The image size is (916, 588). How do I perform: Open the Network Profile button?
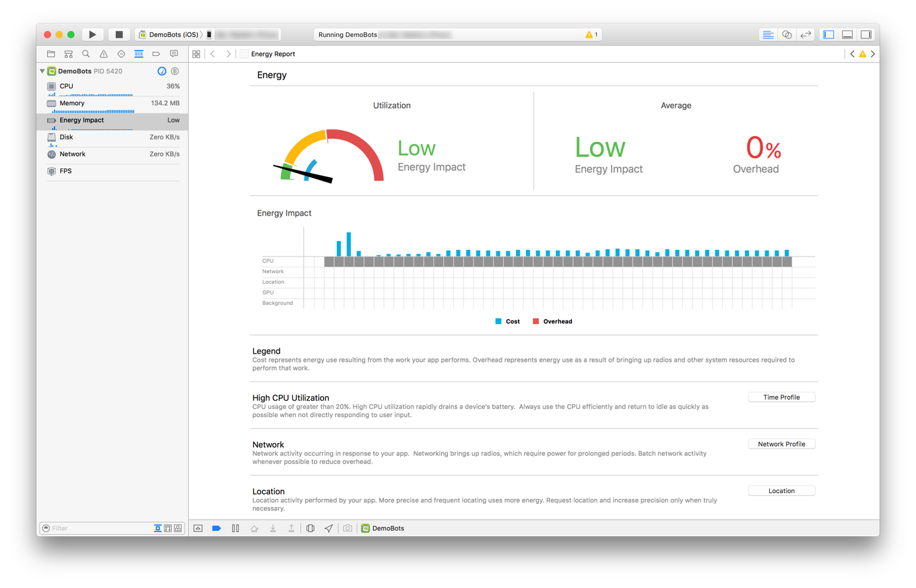pyautogui.click(x=781, y=444)
